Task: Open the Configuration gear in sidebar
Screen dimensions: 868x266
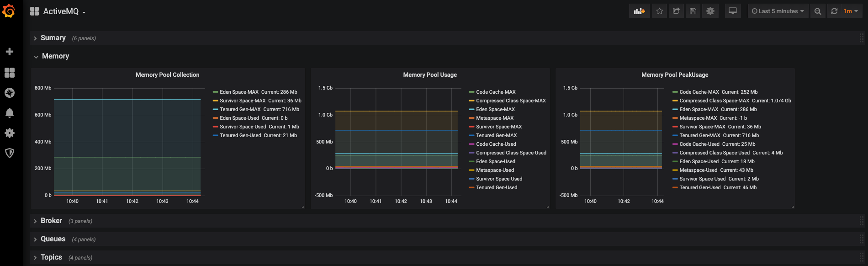Action: coord(9,133)
